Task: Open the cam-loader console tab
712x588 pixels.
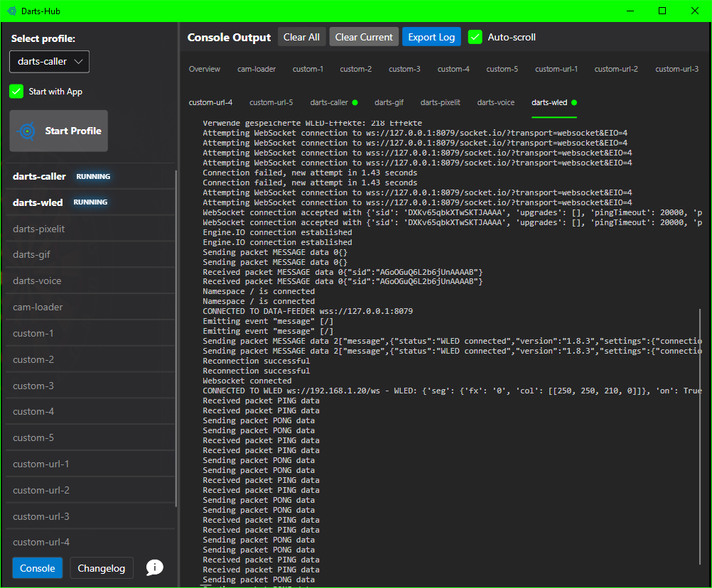Action: coord(257,69)
